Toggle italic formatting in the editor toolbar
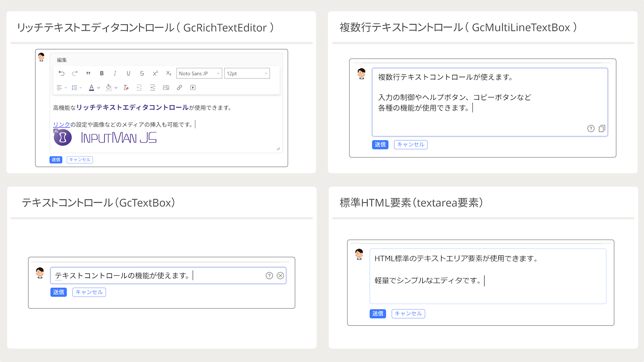The height and width of the screenshot is (362, 644). pyautogui.click(x=115, y=73)
